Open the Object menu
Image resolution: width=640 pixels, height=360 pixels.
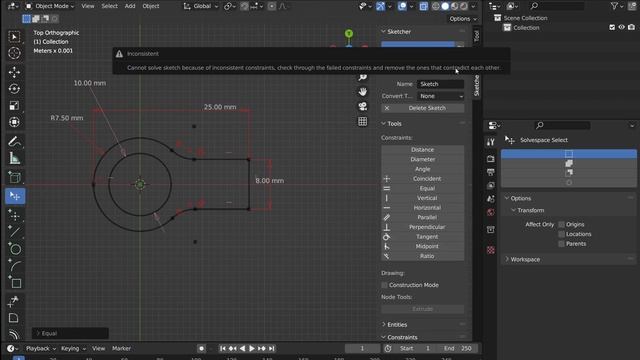point(151,6)
